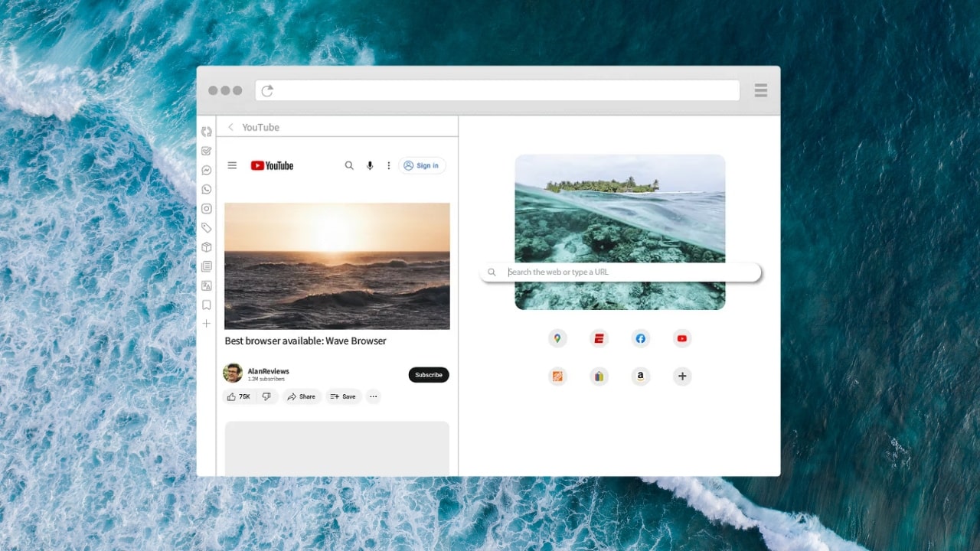Click the Share button

[301, 396]
